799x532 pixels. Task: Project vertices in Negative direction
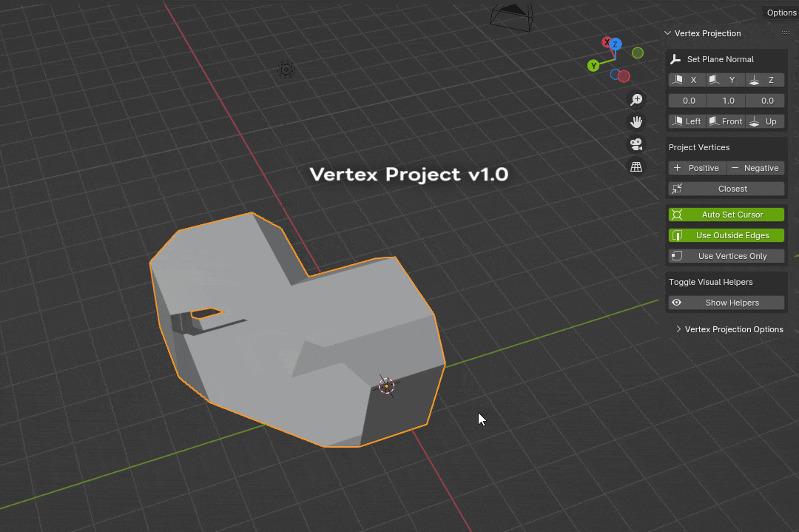755,168
